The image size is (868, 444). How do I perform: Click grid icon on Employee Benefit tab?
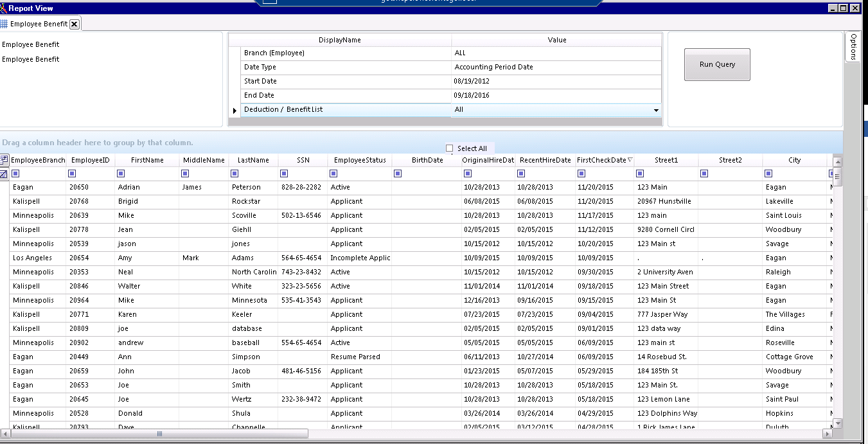tap(4, 24)
